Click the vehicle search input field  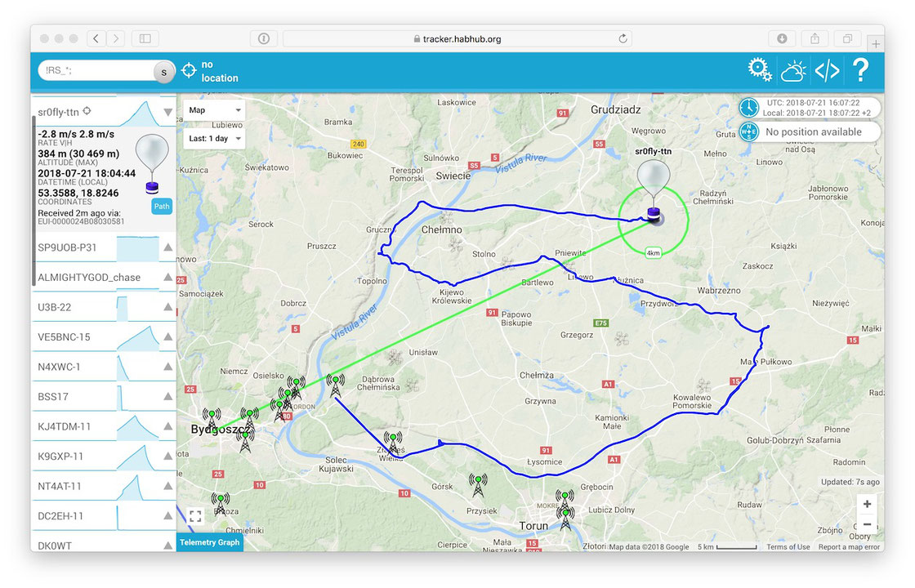pyautogui.click(x=98, y=70)
